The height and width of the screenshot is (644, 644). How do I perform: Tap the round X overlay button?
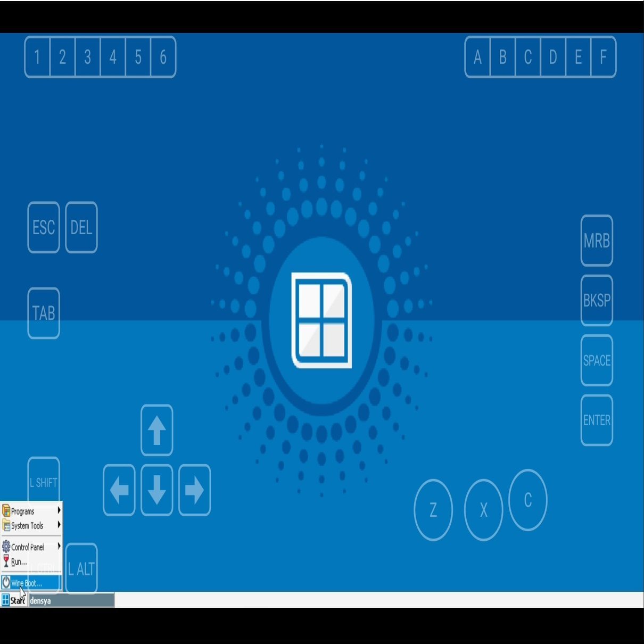pos(483,510)
